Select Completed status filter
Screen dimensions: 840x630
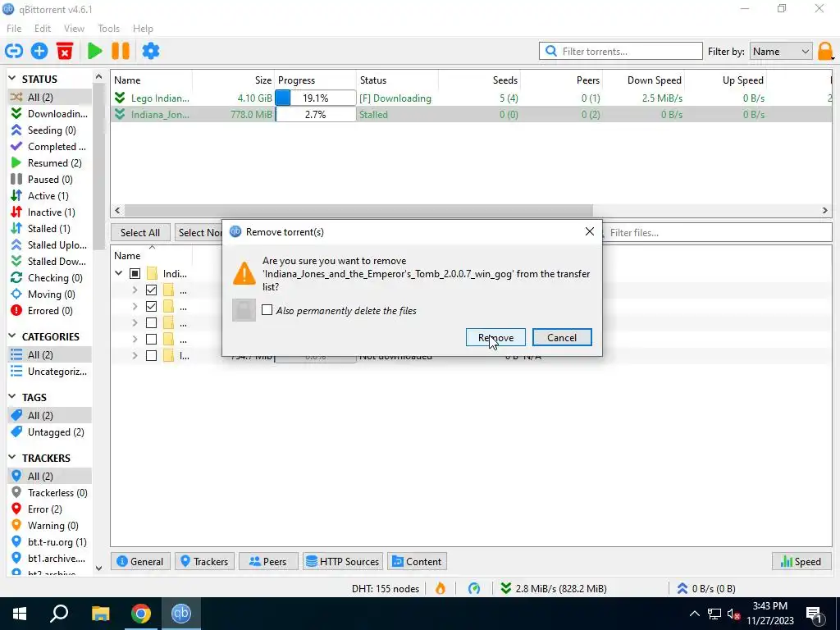[49, 146]
